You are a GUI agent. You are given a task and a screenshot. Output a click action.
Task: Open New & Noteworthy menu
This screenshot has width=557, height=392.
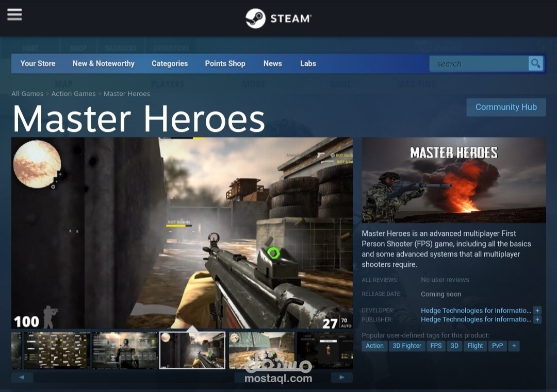tap(103, 63)
